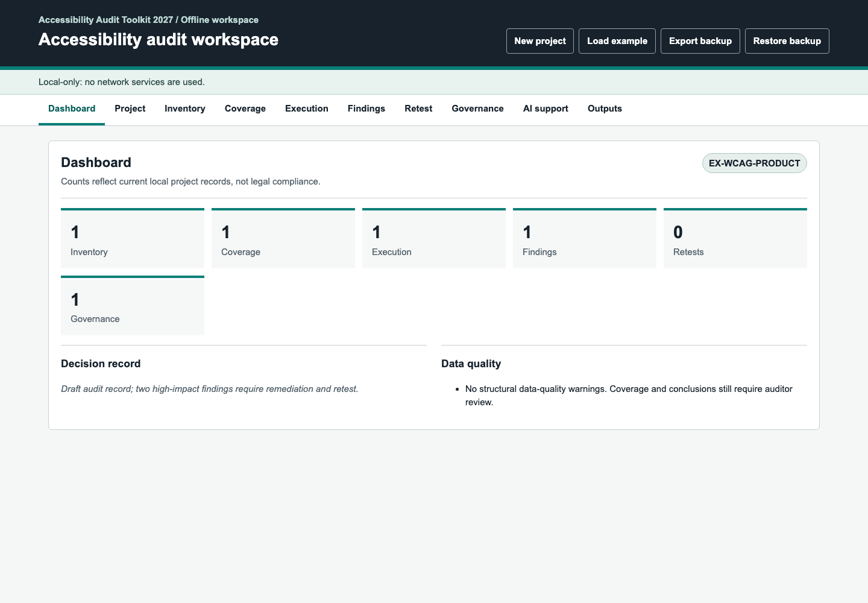
Task: Open the Execution tab
Action: coord(307,109)
